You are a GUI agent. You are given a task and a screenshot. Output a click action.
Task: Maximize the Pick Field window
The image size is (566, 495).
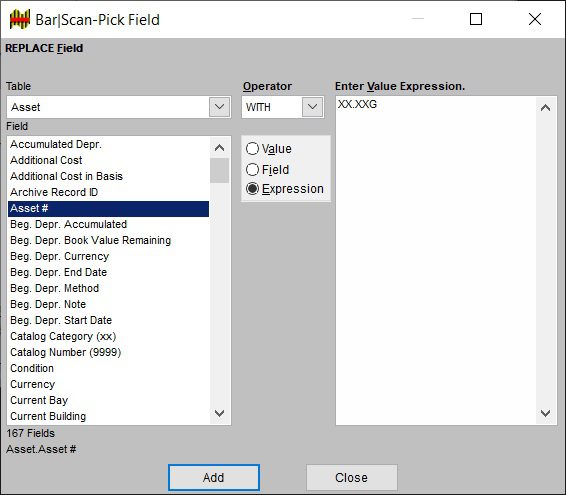pyautogui.click(x=476, y=19)
